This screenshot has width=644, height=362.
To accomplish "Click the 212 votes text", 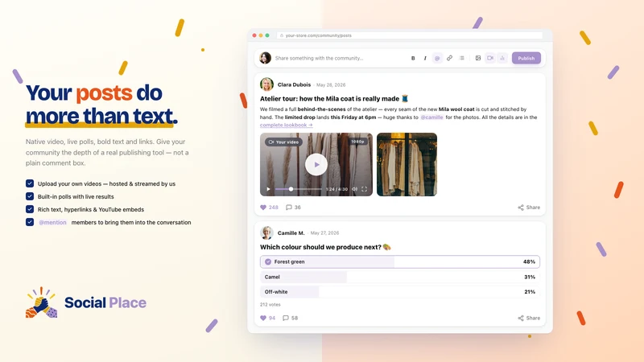I will (270, 305).
